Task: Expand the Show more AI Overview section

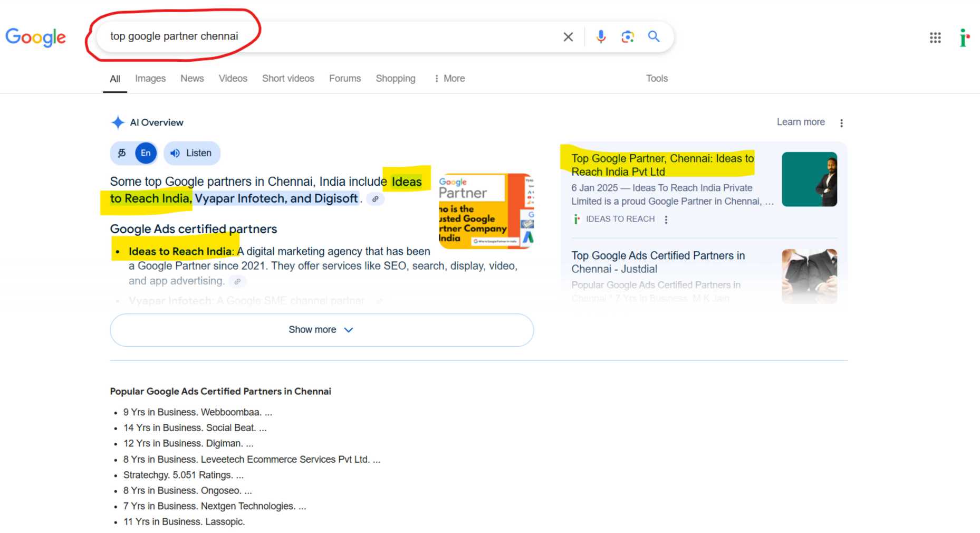Action: coord(321,329)
